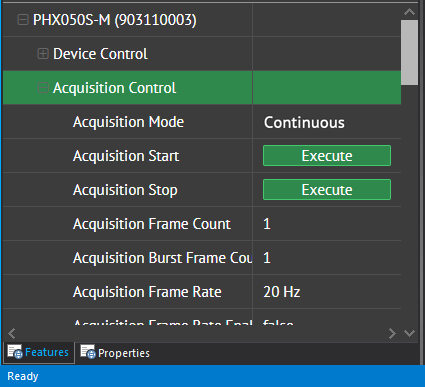Select the Acquisition Mode row label
Image resolution: width=425 pixels, height=387 pixels.
(x=128, y=122)
